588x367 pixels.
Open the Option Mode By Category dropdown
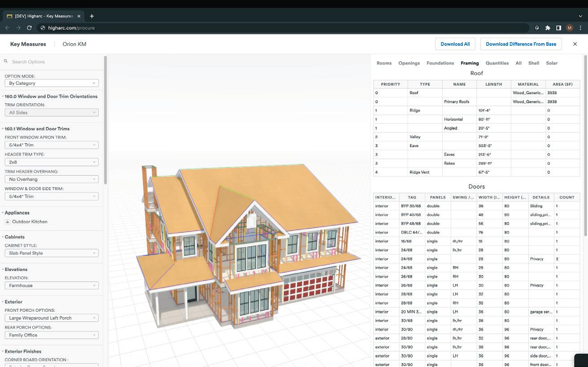(x=52, y=83)
